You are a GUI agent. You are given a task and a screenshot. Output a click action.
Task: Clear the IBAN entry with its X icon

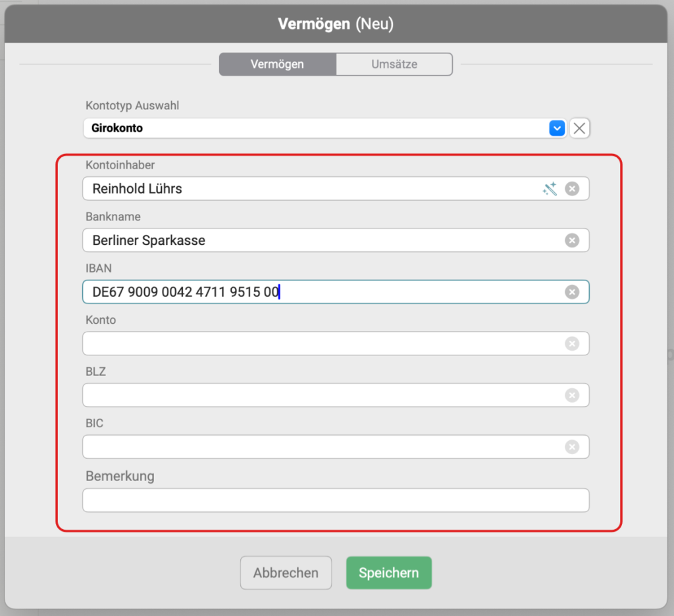tap(572, 292)
